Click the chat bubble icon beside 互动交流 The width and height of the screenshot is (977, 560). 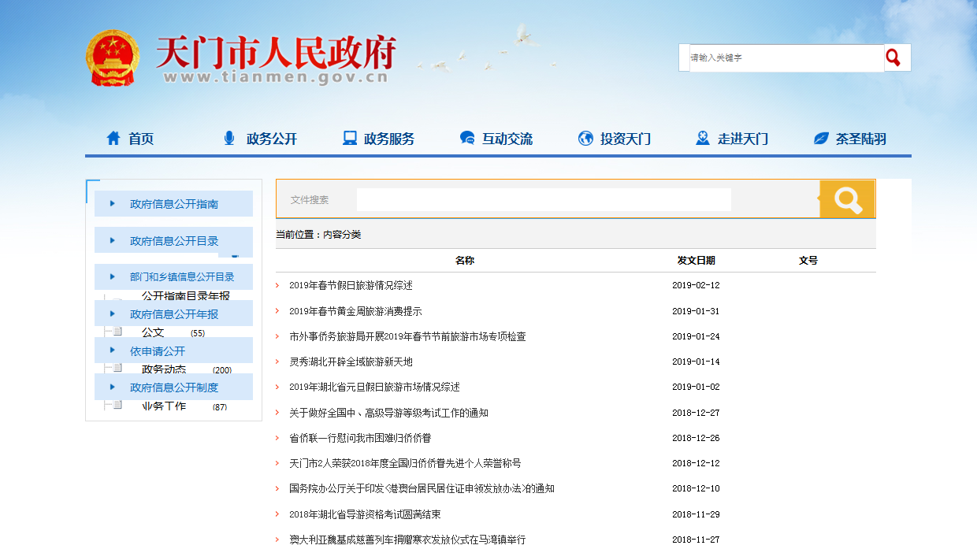click(467, 139)
